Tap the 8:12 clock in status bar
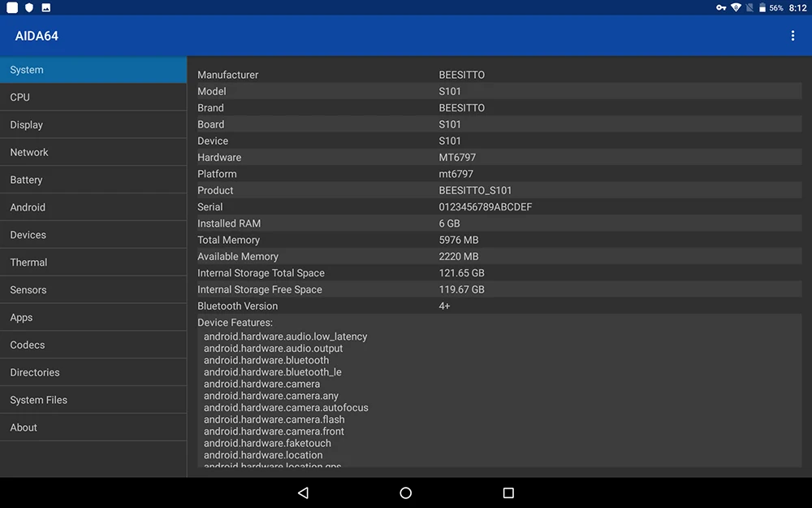 click(x=799, y=8)
